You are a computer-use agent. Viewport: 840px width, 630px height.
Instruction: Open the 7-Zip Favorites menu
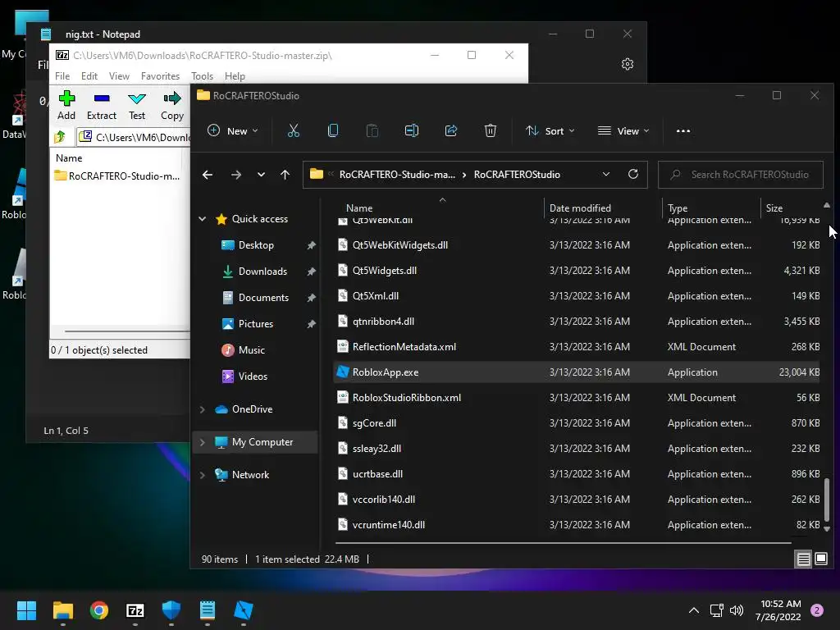[160, 76]
